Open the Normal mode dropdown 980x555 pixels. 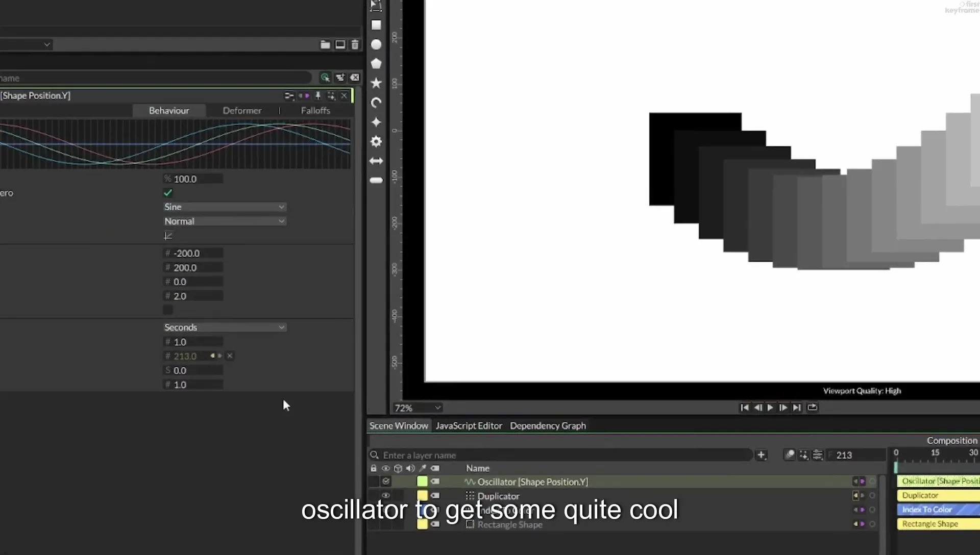pos(225,221)
